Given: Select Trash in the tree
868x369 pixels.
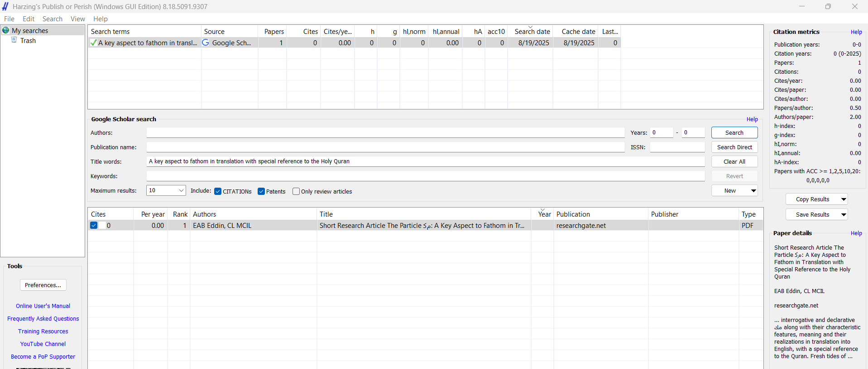Looking at the screenshot, I should click(x=28, y=41).
